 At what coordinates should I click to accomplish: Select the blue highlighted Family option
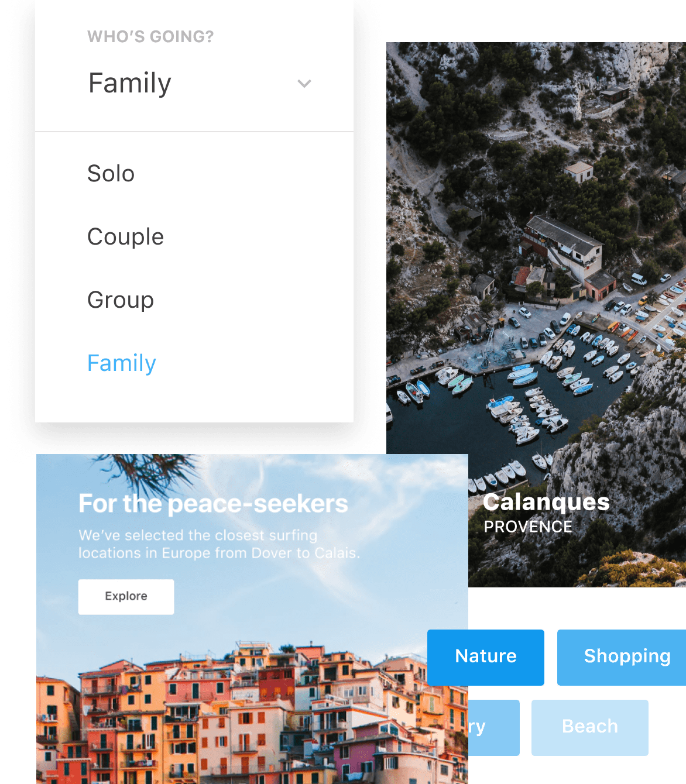pyautogui.click(x=122, y=363)
